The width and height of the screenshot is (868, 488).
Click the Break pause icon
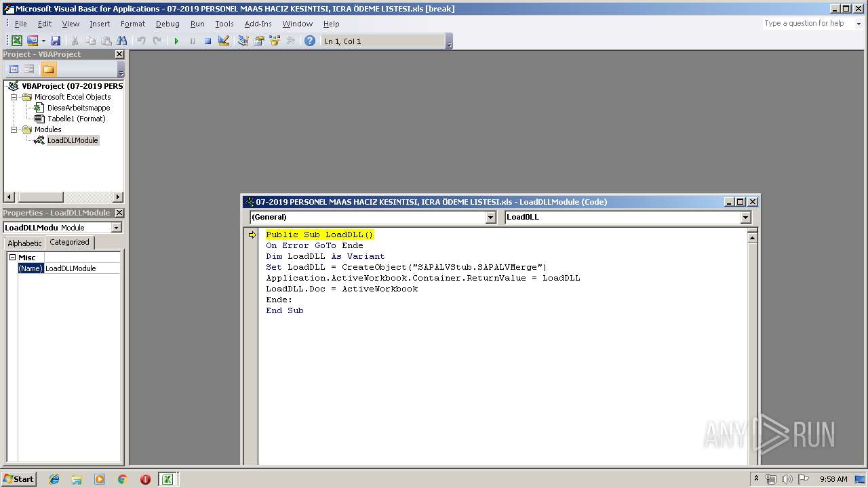pyautogui.click(x=192, y=41)
